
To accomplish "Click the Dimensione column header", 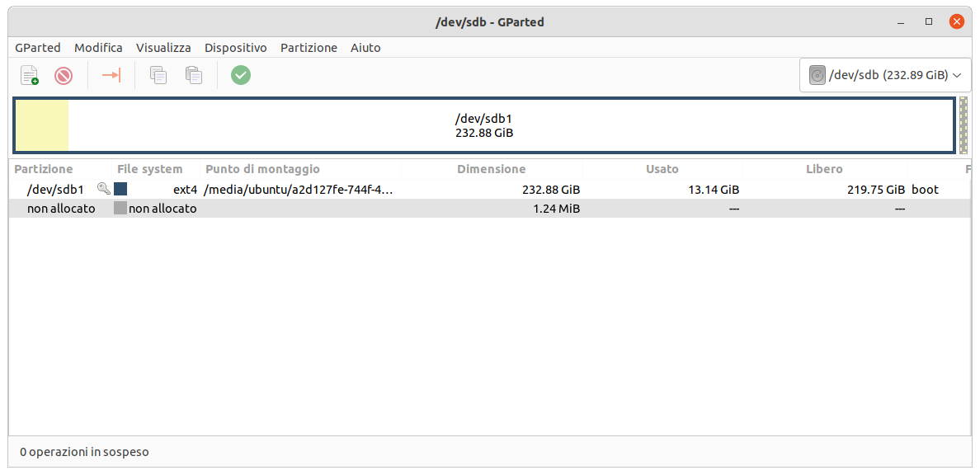I will click(492, 169).
